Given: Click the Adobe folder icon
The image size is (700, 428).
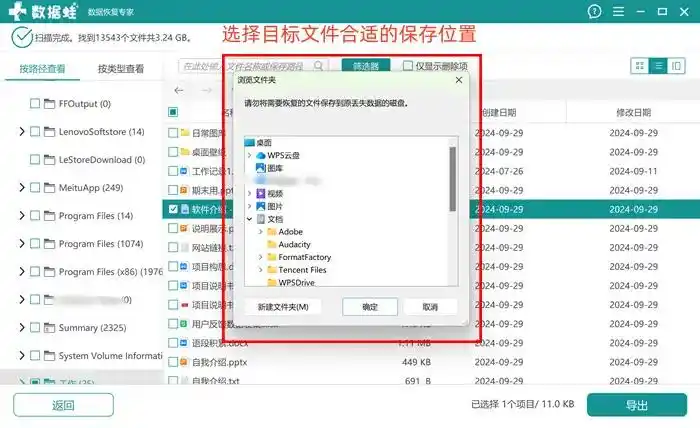Looking at the screenshot, I should [x=271, y=232].
